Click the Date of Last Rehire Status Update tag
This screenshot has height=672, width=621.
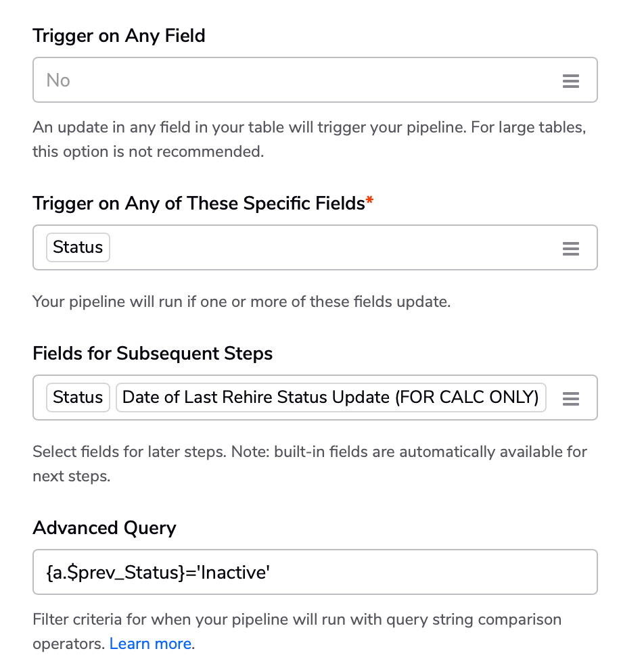tap(331, 398)
